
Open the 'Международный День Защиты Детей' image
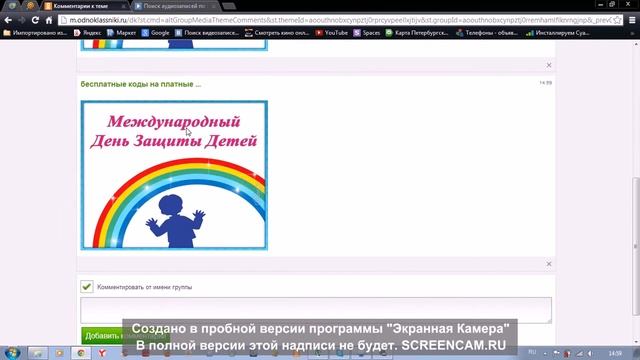(174, 175)
